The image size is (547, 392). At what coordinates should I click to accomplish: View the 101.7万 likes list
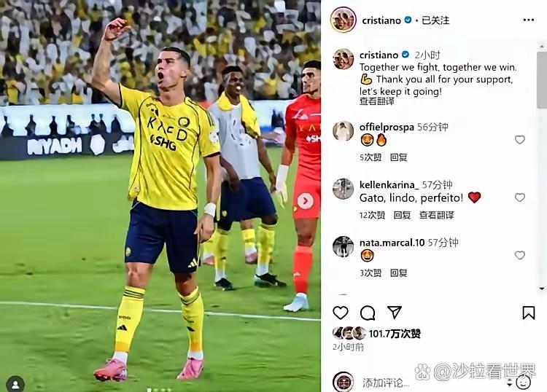point(395,334)
